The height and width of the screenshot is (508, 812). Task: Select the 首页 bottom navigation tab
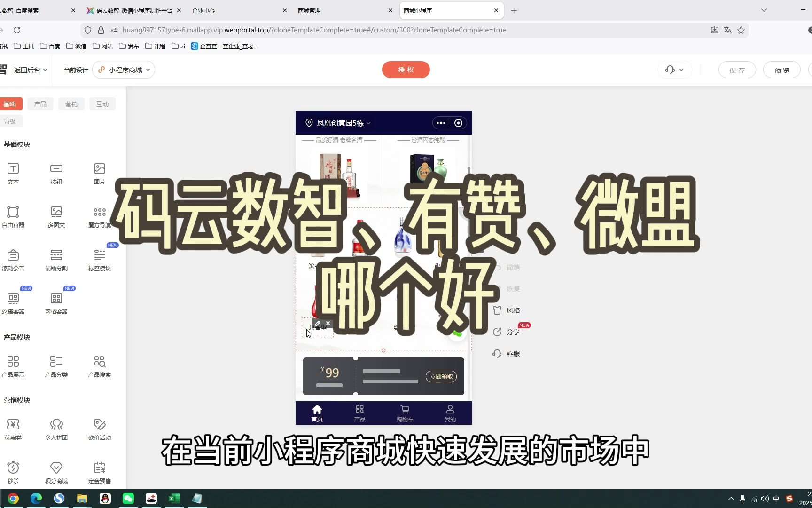point(317,413)
